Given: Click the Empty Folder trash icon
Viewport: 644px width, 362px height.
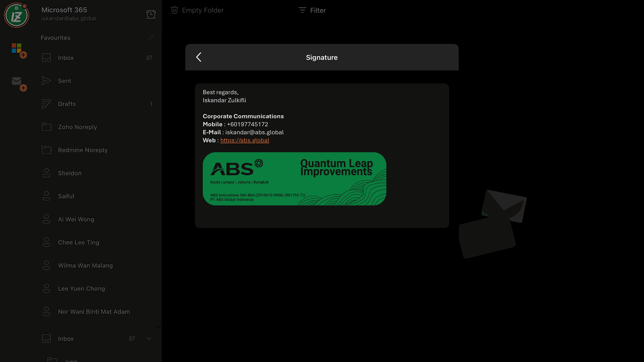Looking at the screenshot, I should 174,10.
